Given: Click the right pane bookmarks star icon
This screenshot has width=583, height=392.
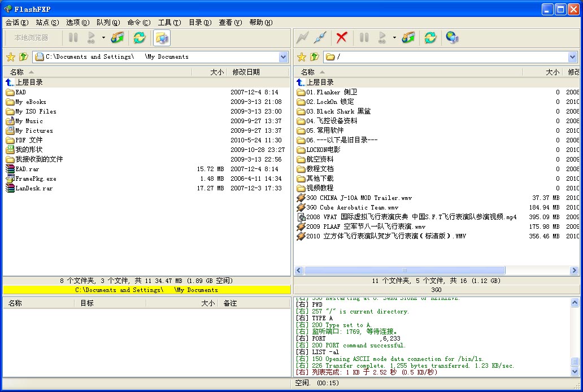Looking at the screenshot, I should point(302,57).
